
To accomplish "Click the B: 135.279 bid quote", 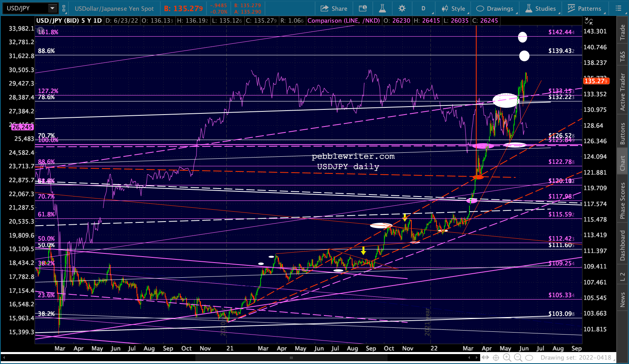I will pyautogui.click(x=183, y=8).
